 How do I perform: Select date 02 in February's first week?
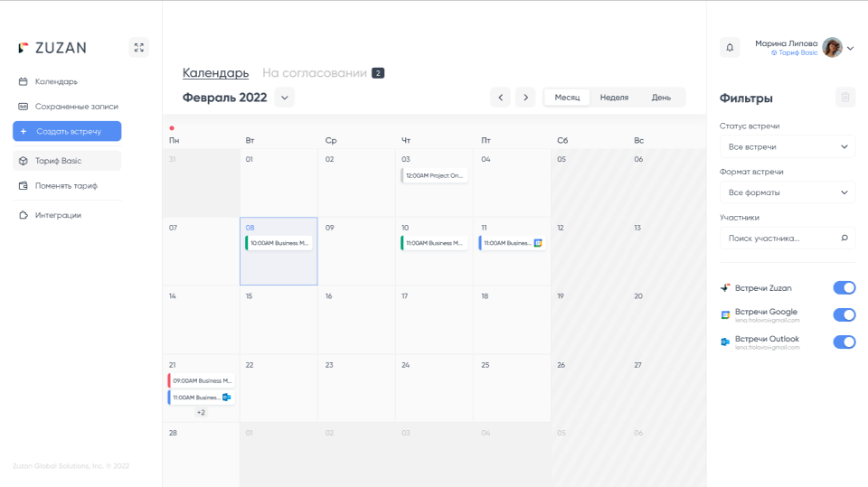pyautogui.click(x=329, y=159)
